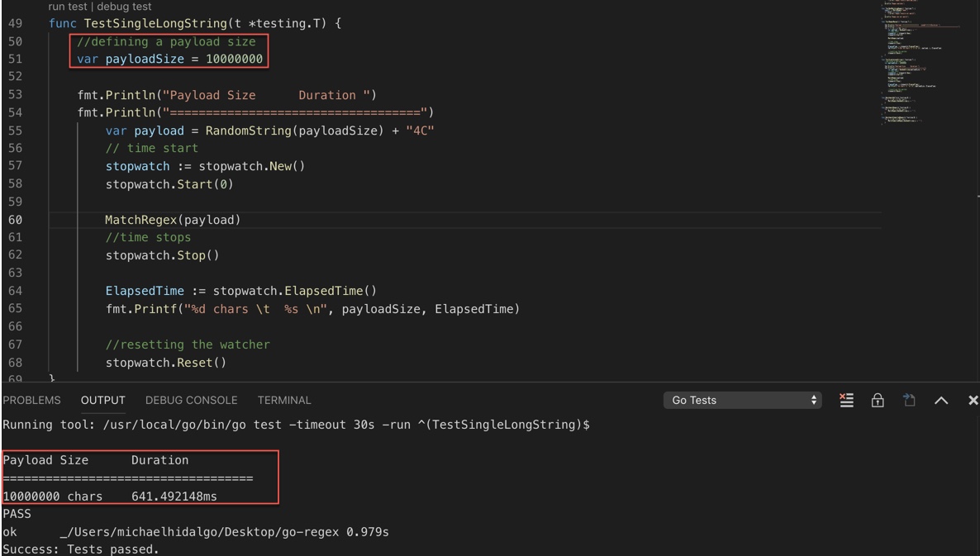Open the DEBUG CONSOLE tab

coord(191,400)
